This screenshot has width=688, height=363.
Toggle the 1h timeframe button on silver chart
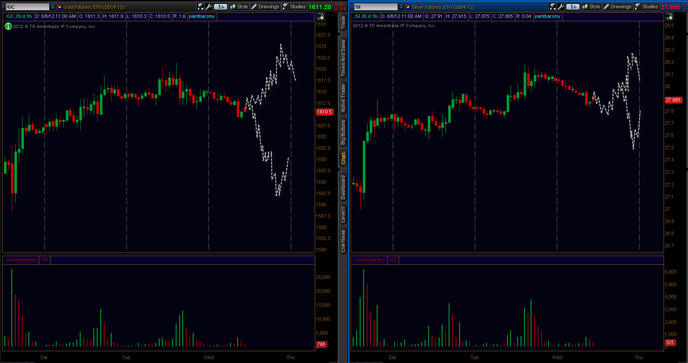[573, 7]
